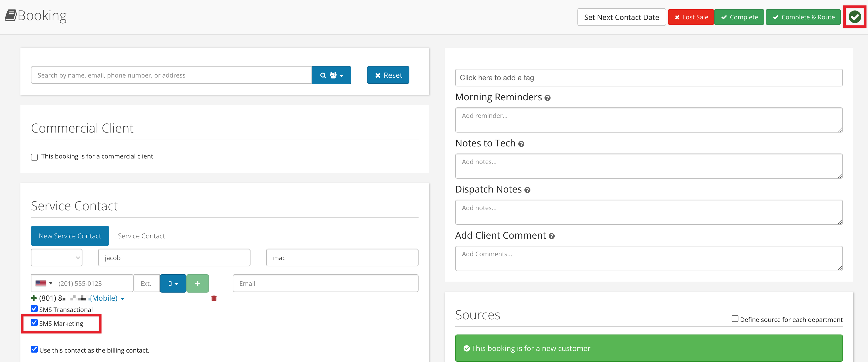Click the green circled checkmark icon

[x=855, y=17]
